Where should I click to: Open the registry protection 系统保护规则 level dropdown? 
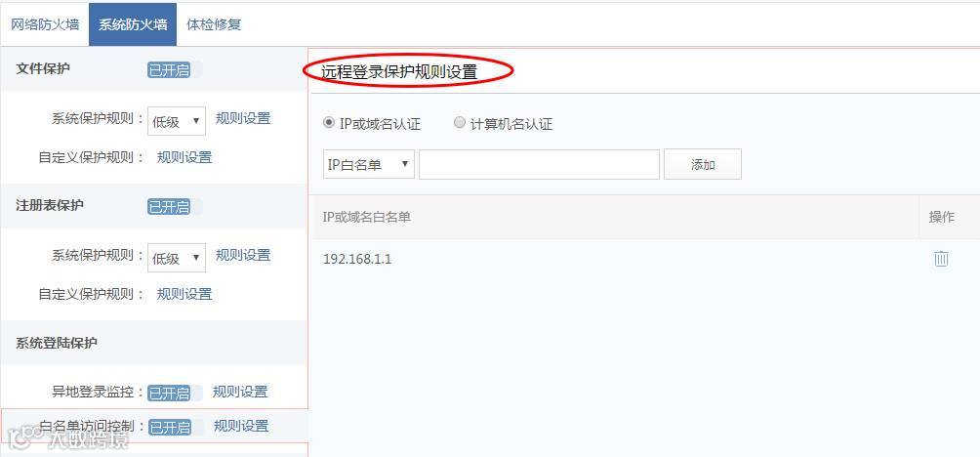coord(177,258)
